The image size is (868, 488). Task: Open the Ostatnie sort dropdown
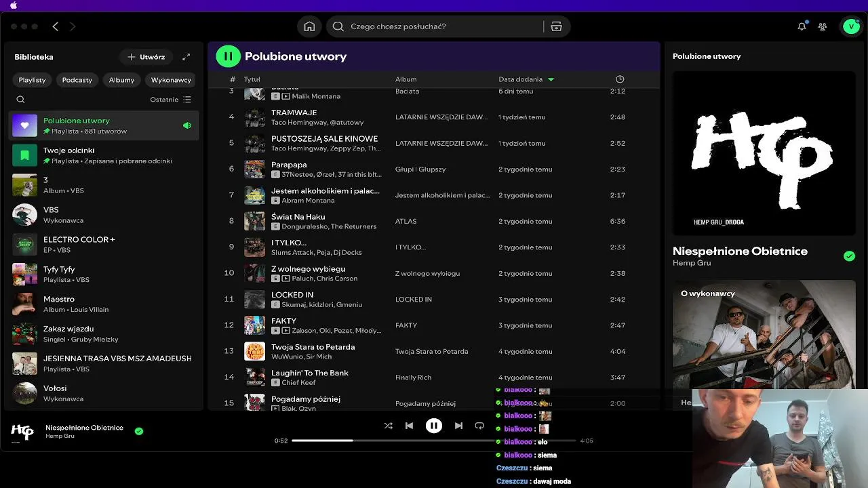(171, 100)
